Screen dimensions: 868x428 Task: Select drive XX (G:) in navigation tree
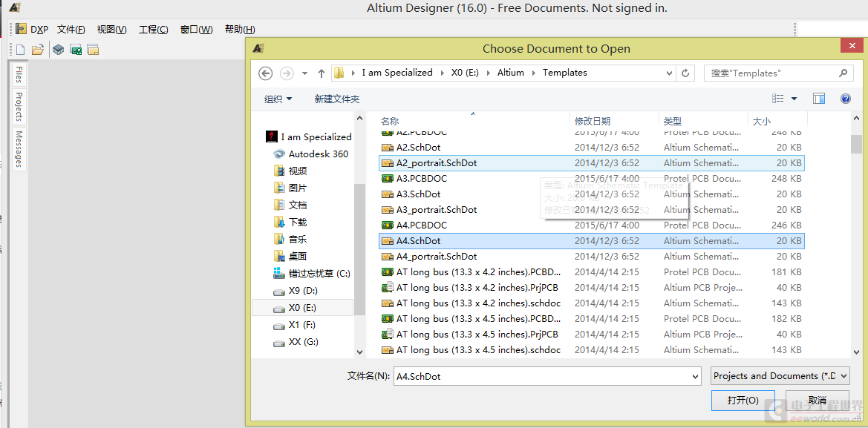(x=296, y=342)
